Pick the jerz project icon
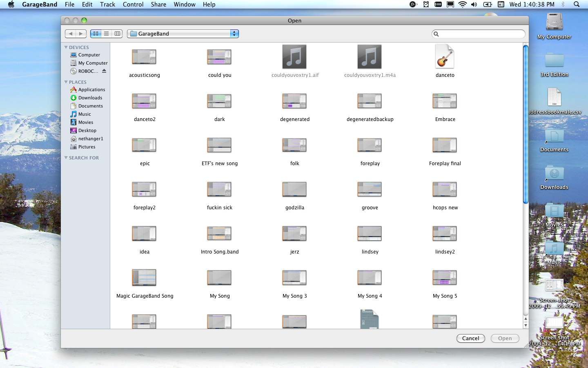Viewport: 588px width, 368px height. [294, 233]
